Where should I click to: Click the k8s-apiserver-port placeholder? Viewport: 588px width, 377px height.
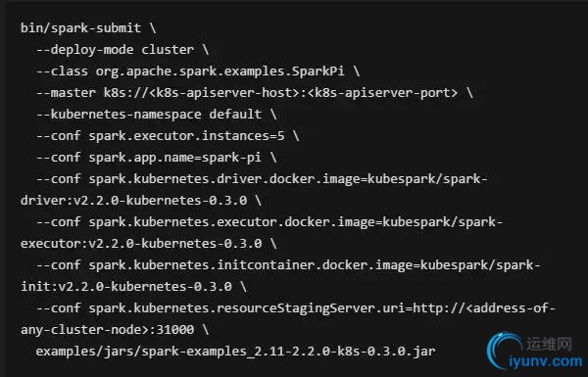[x=382, y=93]
